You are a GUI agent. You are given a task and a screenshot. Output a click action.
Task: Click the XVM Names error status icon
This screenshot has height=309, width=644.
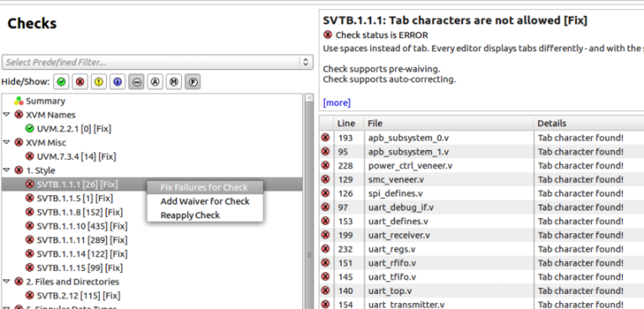[x=19, y=115]
